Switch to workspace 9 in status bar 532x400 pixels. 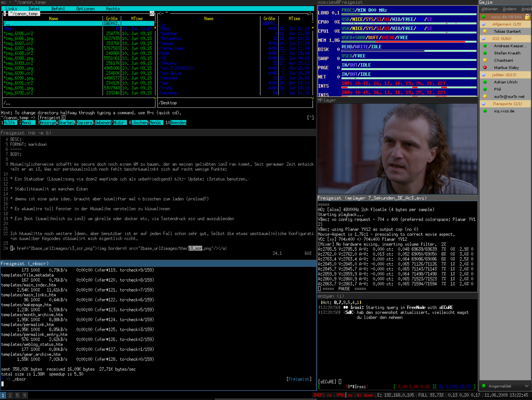(x=25, y=395)
